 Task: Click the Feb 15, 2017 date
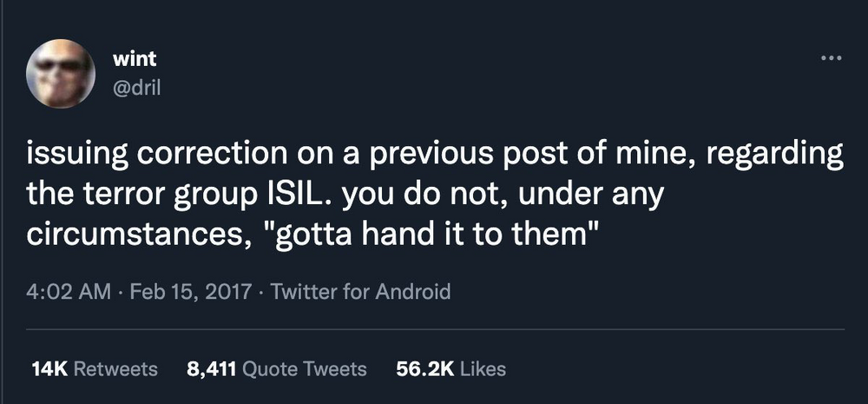(190, 291)
